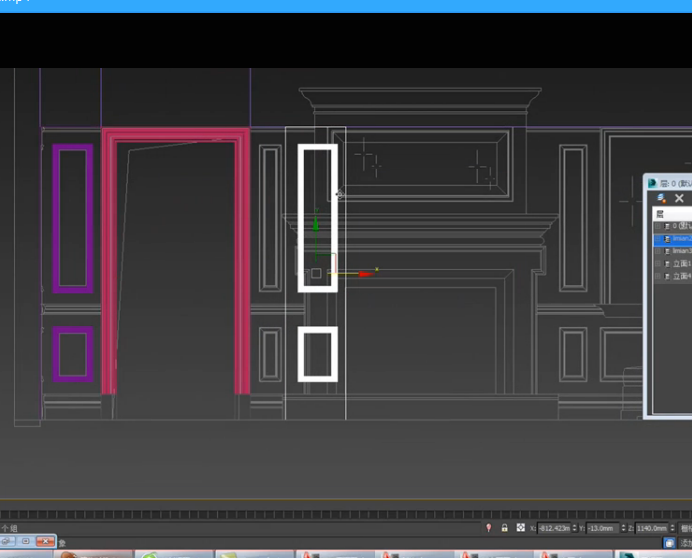Select the first 立面 layer row
The height and width of the screenshot is (558, 692).
pos(680,264)
